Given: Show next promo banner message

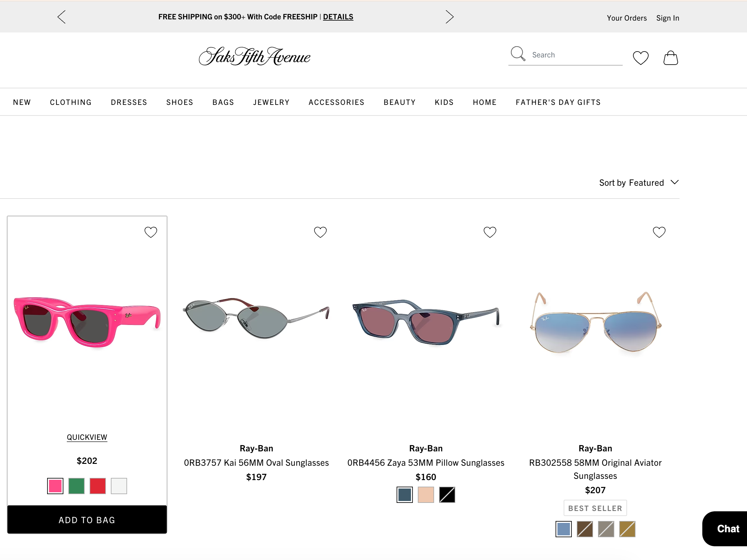Looking at the screenshot, I should tap(449, 17).
